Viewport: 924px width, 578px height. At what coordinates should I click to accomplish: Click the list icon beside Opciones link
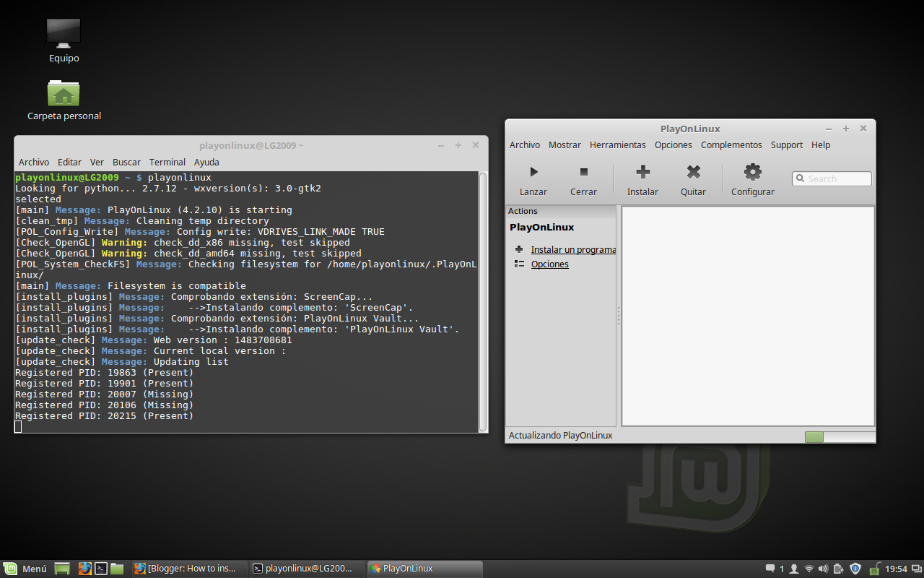(x=519, y=264)
